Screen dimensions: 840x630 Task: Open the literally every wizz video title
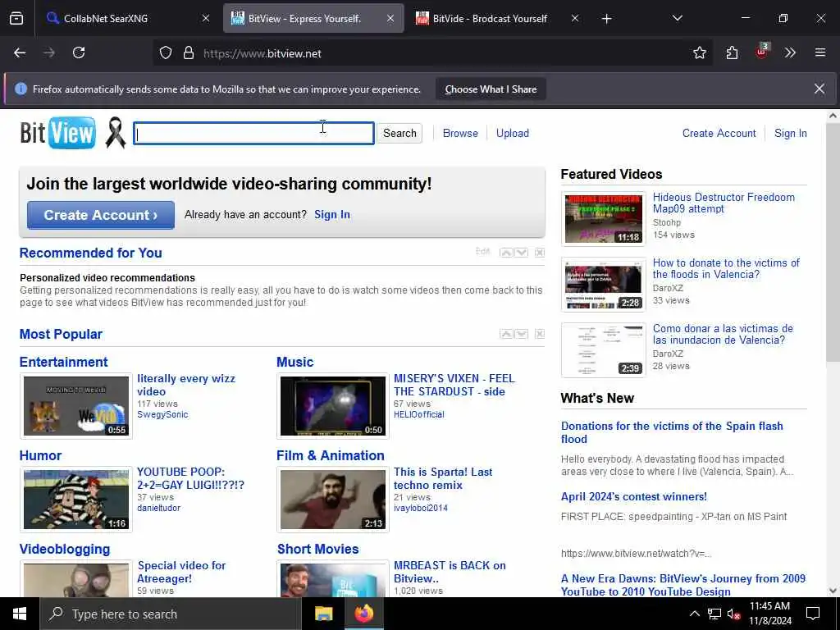(x=186, y=385)
